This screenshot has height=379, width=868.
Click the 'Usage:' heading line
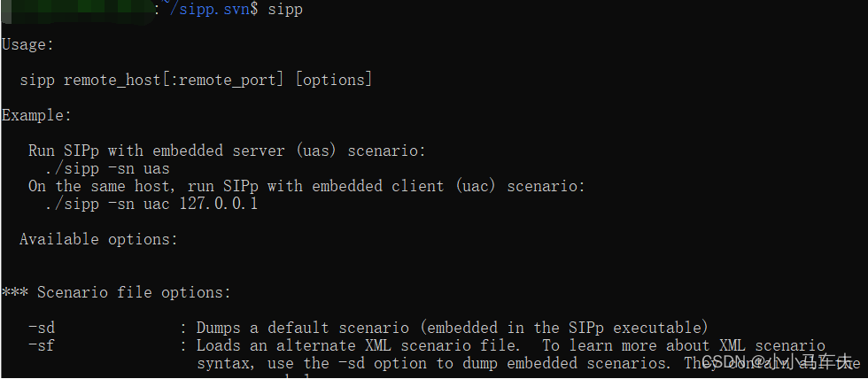tap(27, 45)
